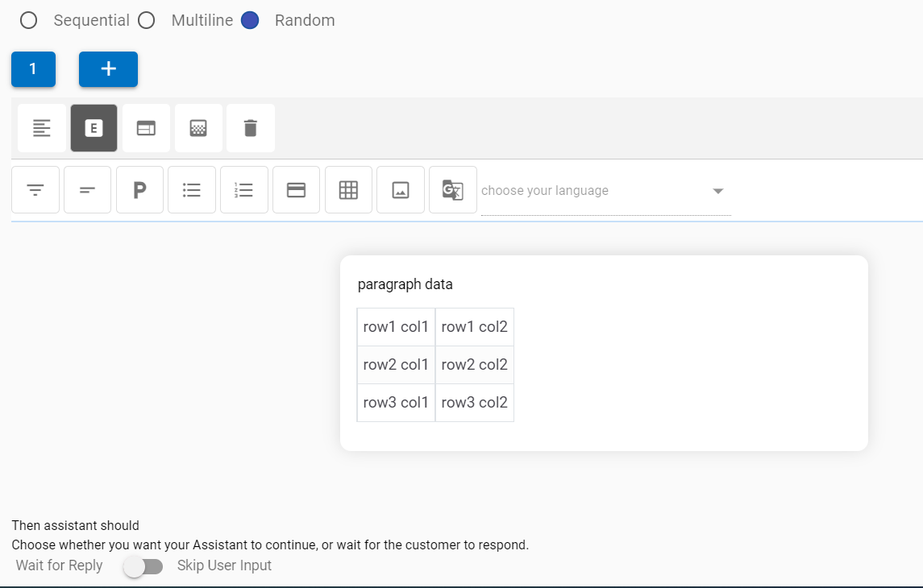Click the blue plus add button

point(108,69)
